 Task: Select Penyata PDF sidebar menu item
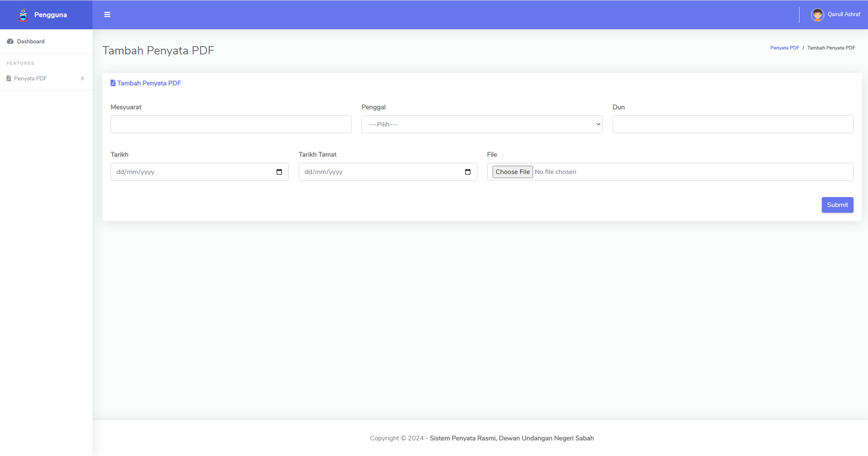click(31, 78)
